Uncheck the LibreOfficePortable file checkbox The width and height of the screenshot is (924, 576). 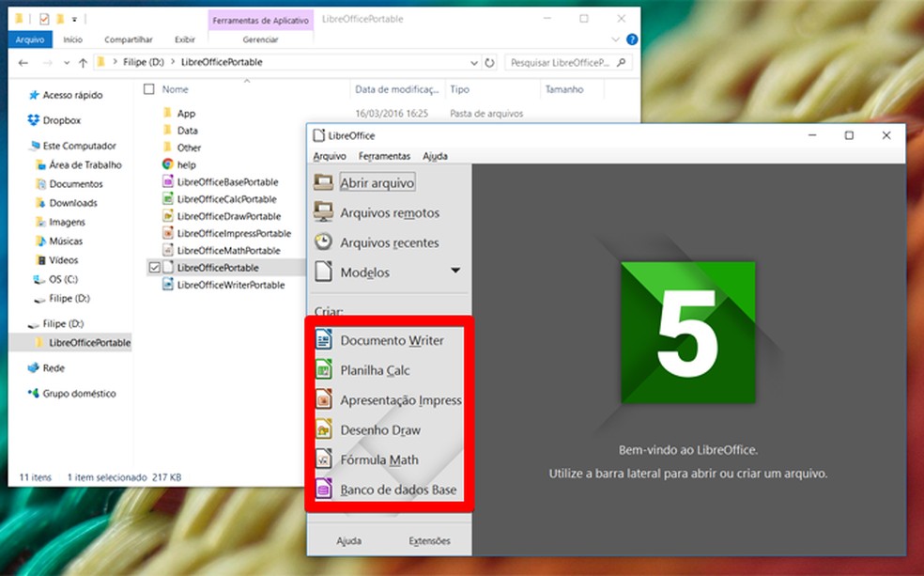(154, 268)
